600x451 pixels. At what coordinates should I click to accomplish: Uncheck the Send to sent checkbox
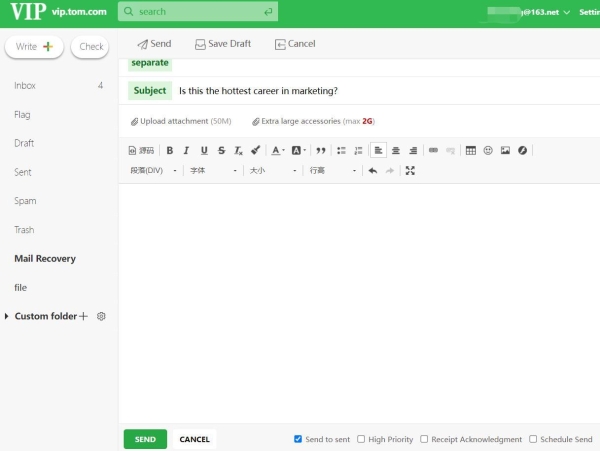[298, 439]
